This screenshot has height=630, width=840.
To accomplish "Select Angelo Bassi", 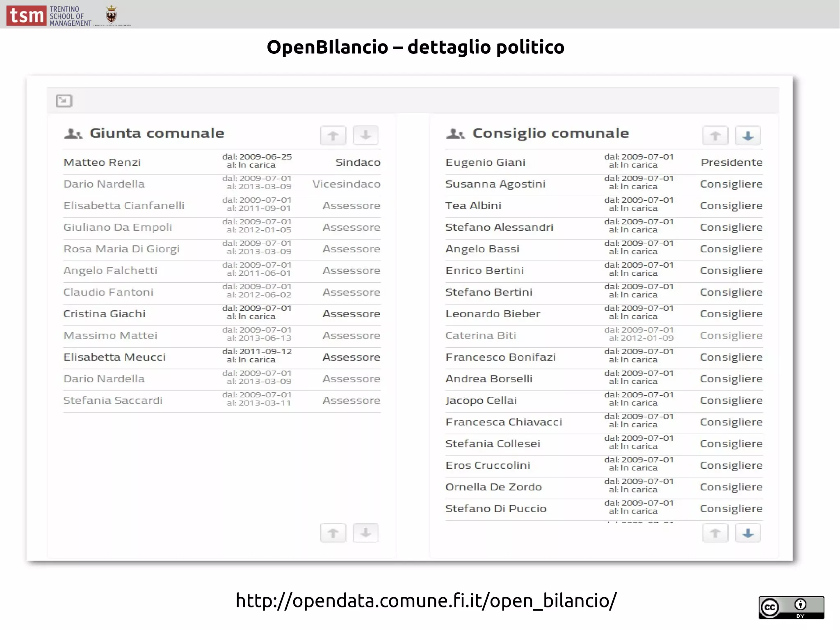I will [x=482, y=250].
